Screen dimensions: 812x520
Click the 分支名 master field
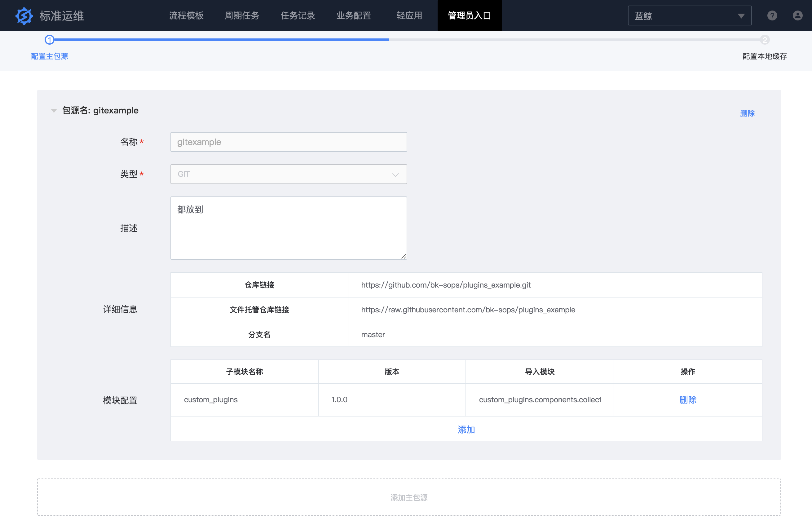555,334
